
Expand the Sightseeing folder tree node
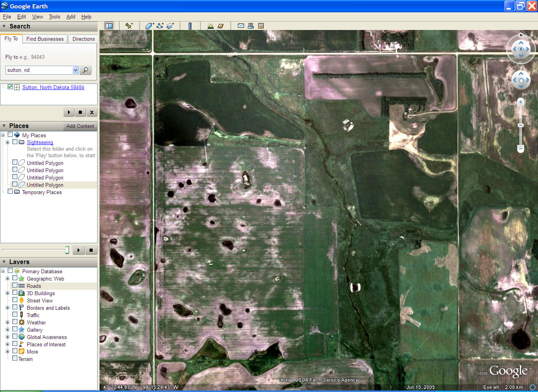[x=7, y=142]
